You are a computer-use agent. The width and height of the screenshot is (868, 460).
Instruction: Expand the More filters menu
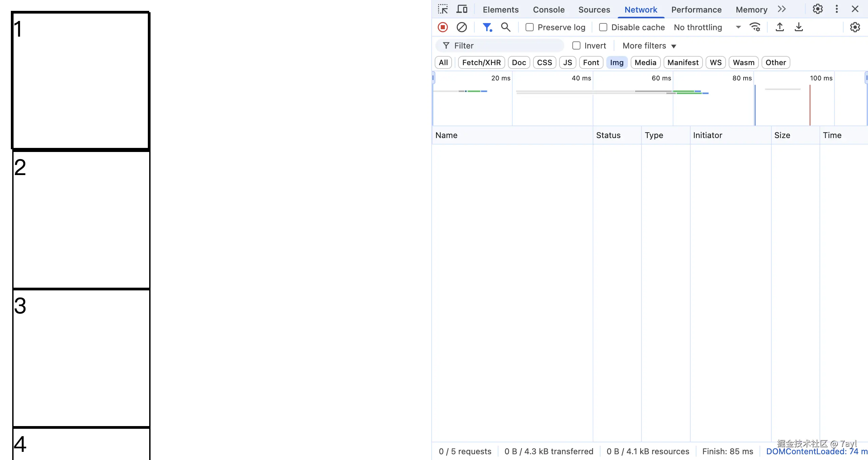649,45
